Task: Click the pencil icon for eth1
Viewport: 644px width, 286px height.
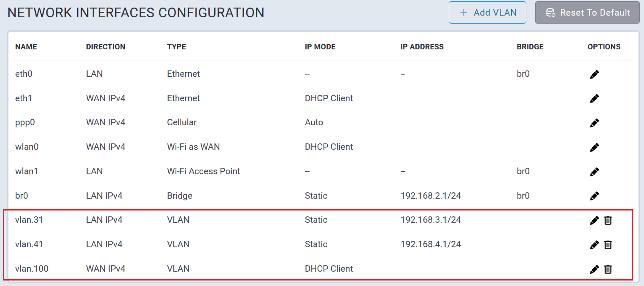Action: [594, 99]
